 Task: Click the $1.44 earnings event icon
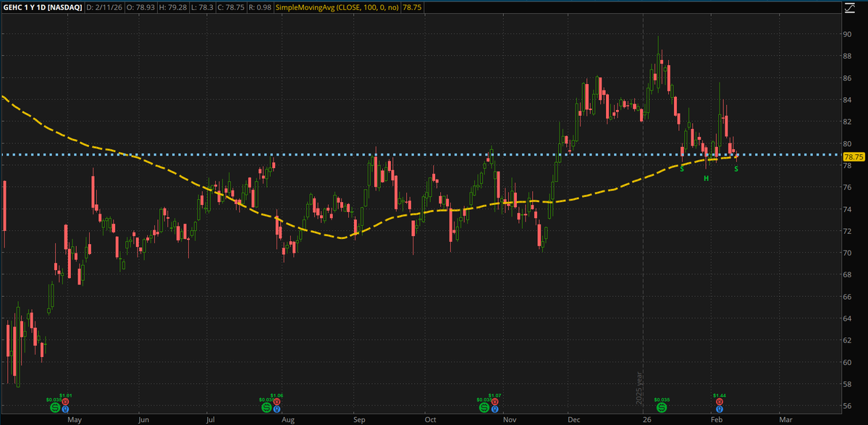click(719, 401)
